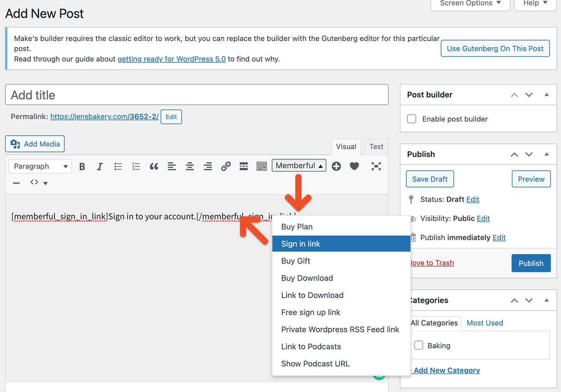Toggle the toolbar kitchen sink icon

(x=261, y=166)
